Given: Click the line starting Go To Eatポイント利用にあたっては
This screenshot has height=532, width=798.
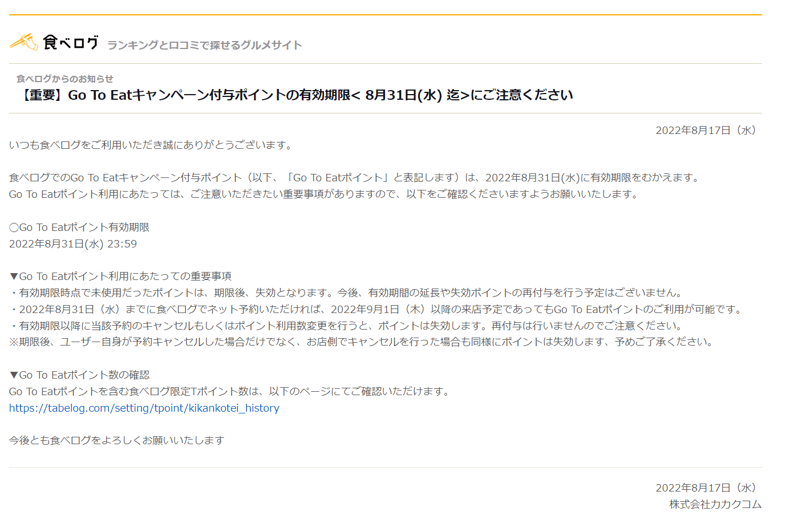Looking at the screenshot, I should pyautogui.click(x=324, y=194).
